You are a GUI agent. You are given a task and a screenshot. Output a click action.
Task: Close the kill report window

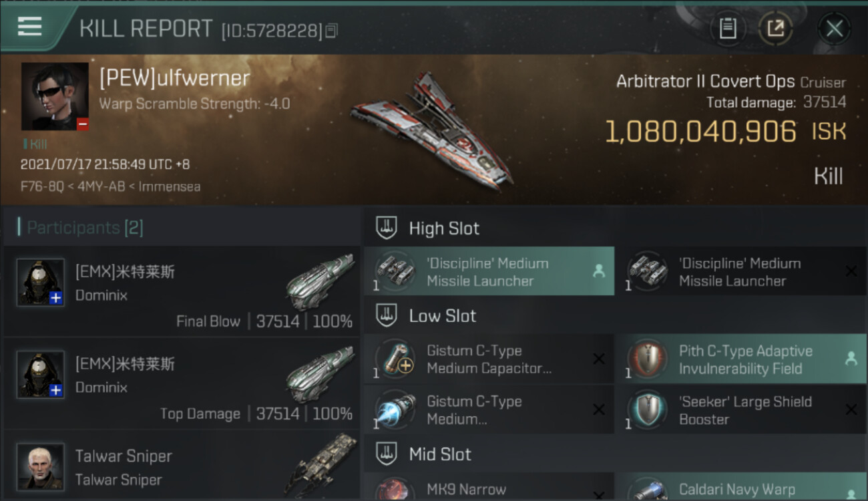click(x=834, y=29)
